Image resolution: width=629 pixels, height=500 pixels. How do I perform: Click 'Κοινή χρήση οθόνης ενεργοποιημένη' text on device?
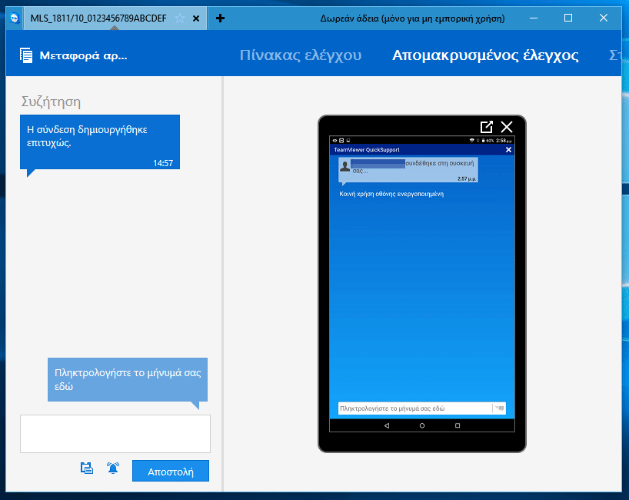tap(392, 194)
